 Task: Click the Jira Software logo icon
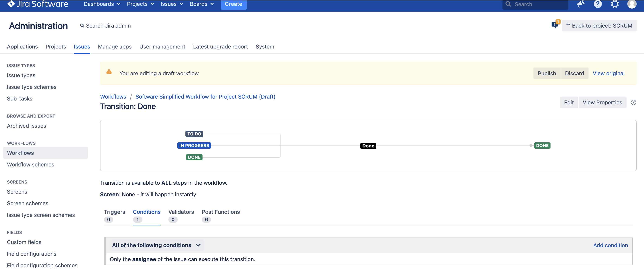pyautogui.click(x=11, y=4)
